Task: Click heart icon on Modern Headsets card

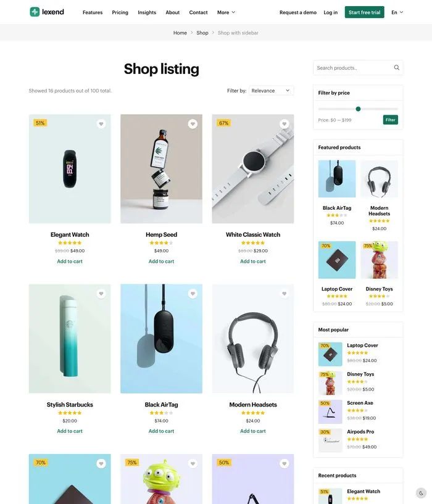Action: [x=284, y=294]
